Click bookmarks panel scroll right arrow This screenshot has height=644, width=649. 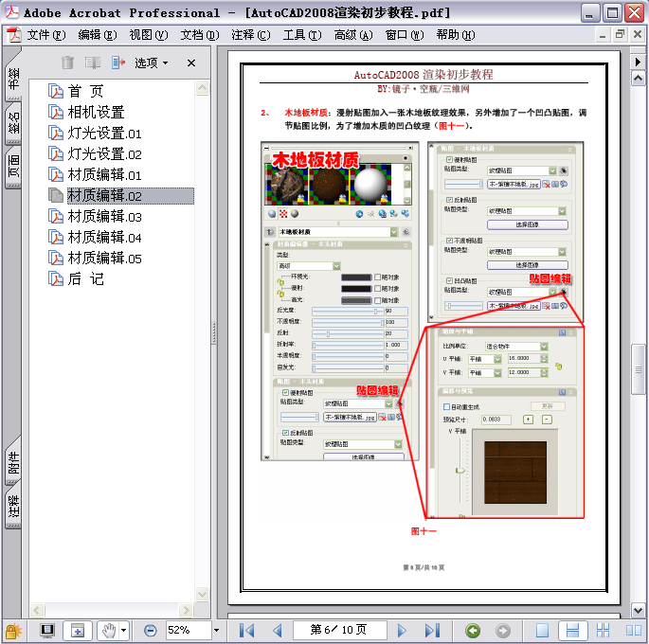point(186,610)
